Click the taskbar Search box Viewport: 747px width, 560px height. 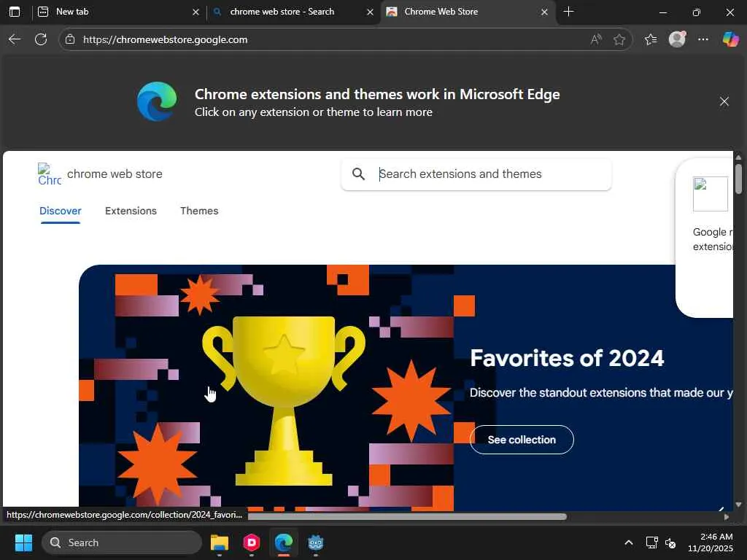122,542
